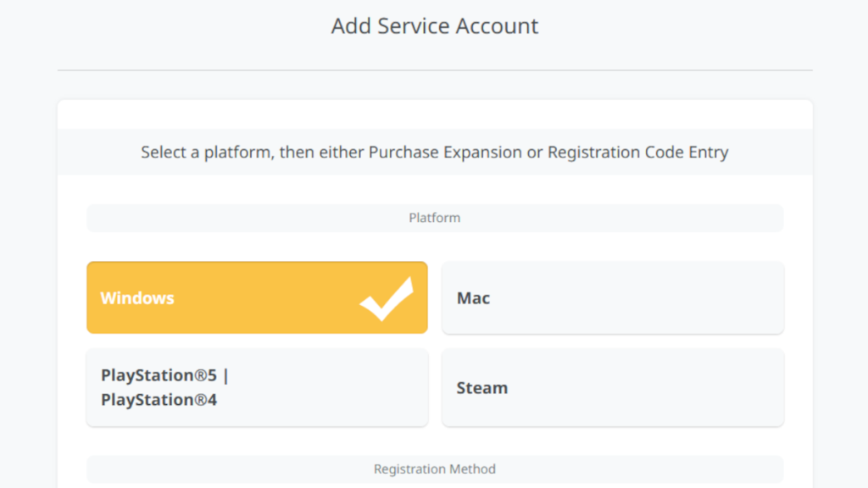This screenshot has height=488, width=868.
Task: Click the white checkmark on the Windows tile
Action: 387,299
